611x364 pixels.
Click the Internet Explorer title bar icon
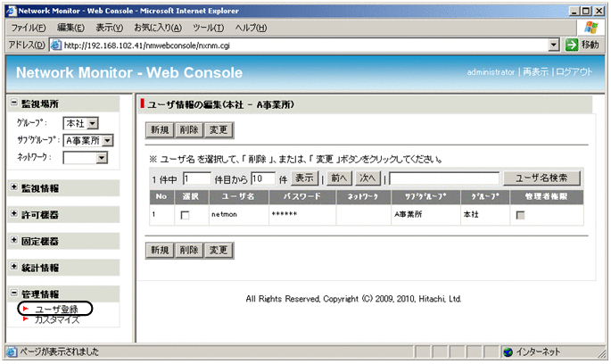[x=12, y=11]
